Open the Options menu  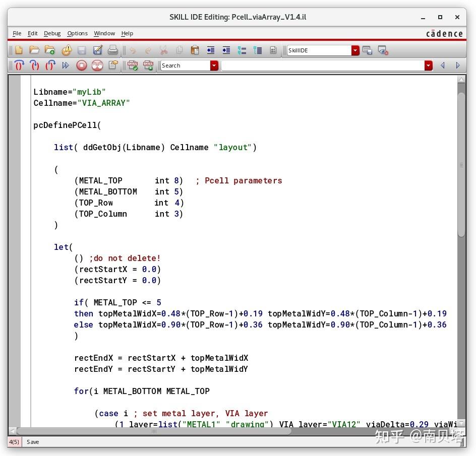pos(78,33)
